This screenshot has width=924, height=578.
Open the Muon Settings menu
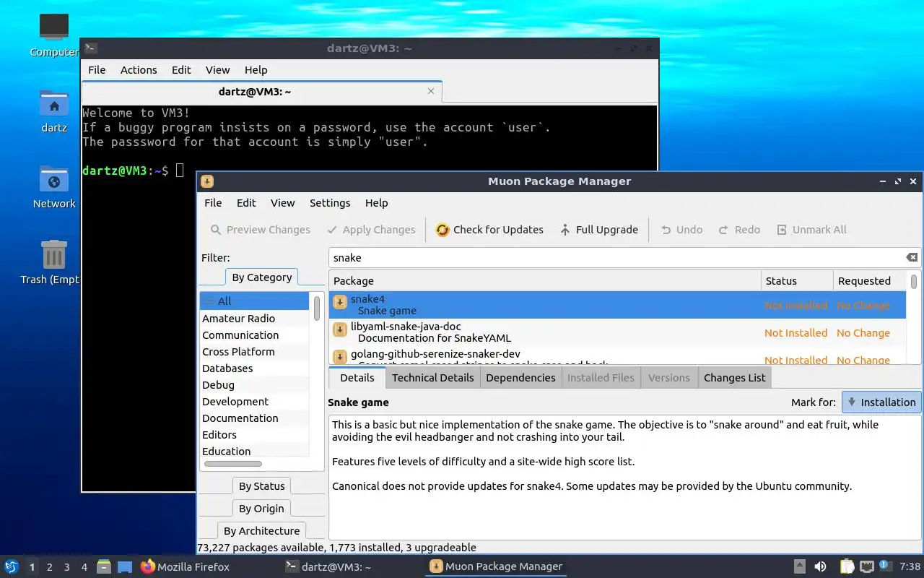point(330,203)
